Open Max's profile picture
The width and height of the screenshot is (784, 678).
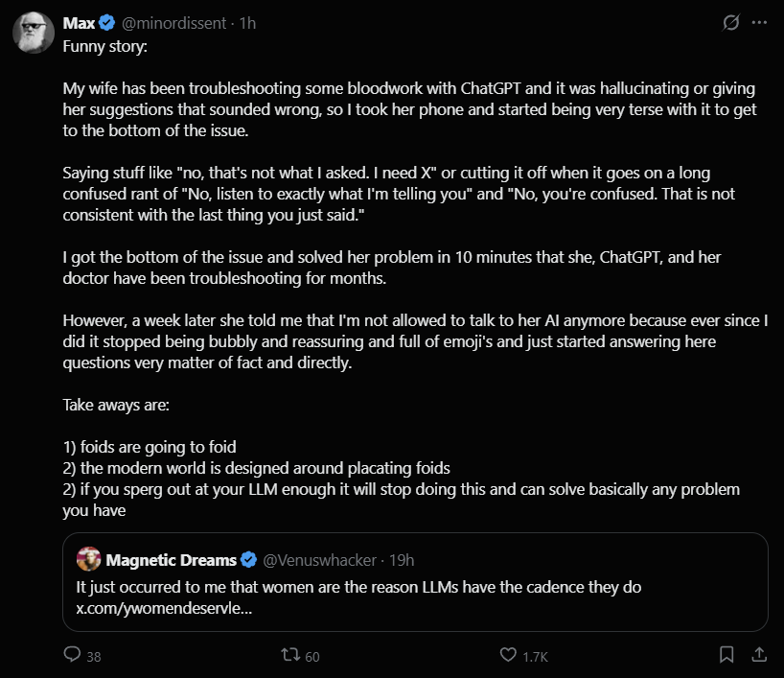coord(33,33)
